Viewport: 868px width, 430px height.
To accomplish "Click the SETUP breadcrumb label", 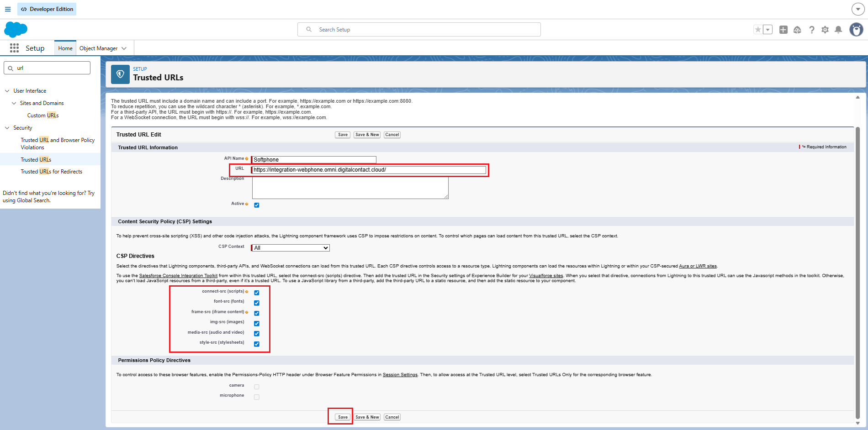I will point(140,69).
